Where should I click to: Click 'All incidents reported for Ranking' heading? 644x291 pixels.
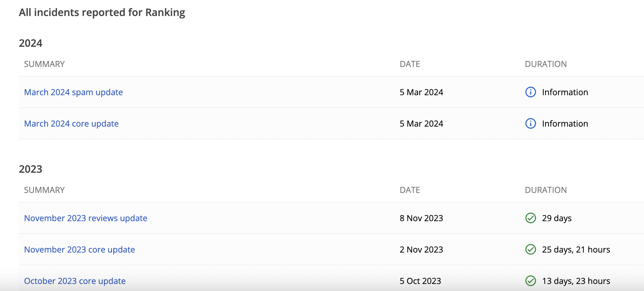click(x=102, y=12)
